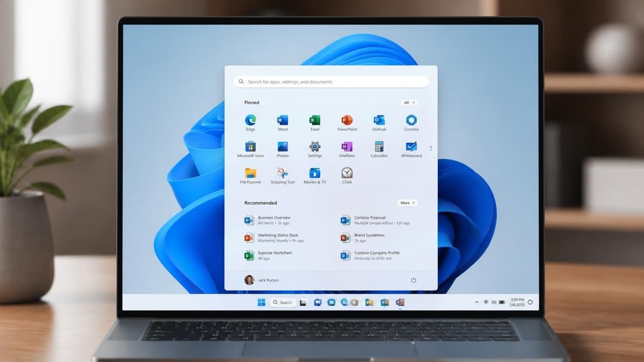Launch the Whiteboard app
The height and width of the screenshot is (362, 644).
pyautogui.click(x=412, y=149)
